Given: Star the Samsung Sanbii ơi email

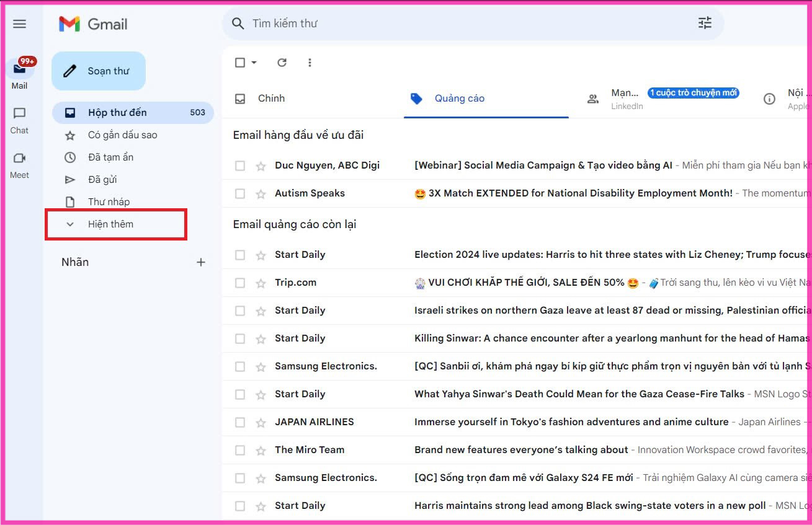Looking at the screenshot, I should tap(261, 367).
